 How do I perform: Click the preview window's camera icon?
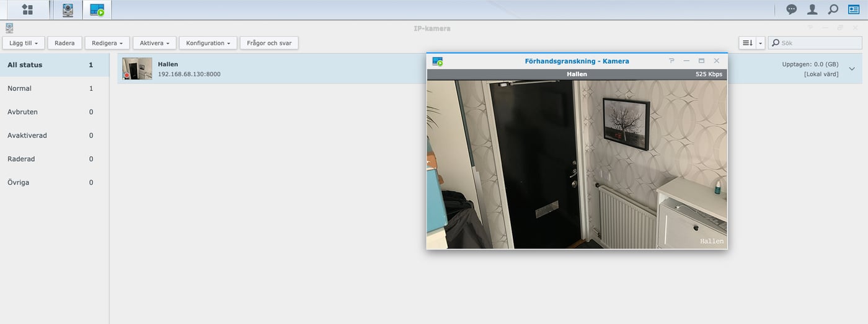point(438,61)
